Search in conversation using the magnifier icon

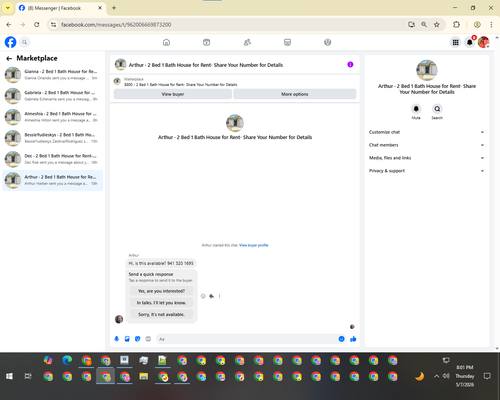(x=437, y=109)
